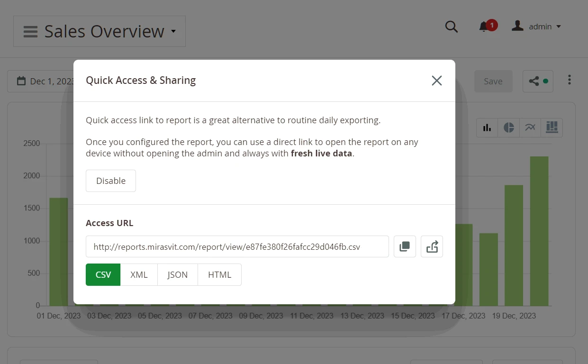Select the stacked column chart icon

[x=552, y=127]
